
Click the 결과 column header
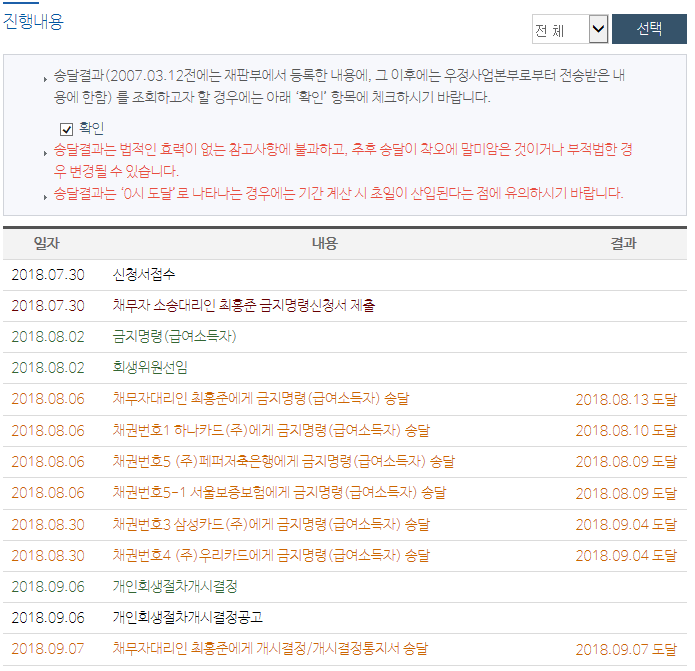click(624, 243)
